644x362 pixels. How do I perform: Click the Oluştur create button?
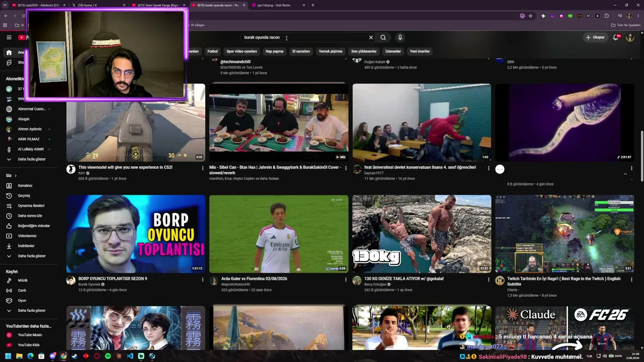(595, 37)
